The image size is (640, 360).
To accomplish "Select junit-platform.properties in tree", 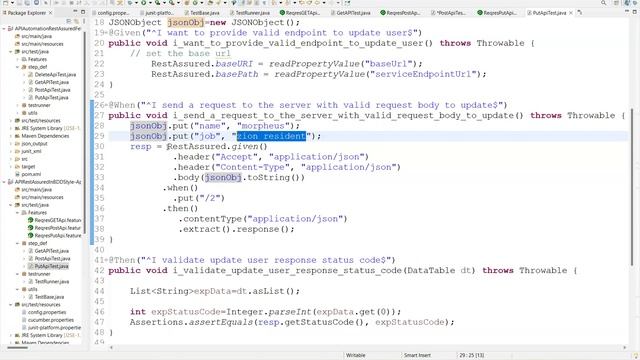I will (54, 327).
